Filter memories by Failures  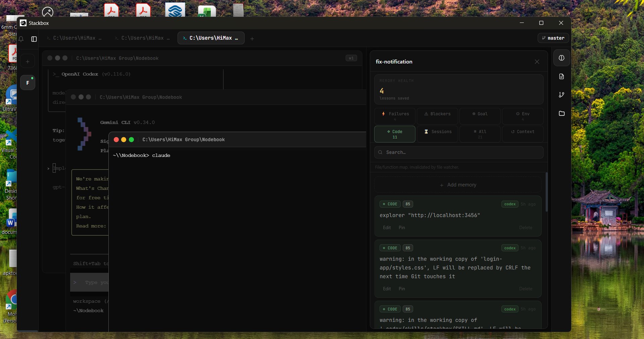[x=395, y=116]
